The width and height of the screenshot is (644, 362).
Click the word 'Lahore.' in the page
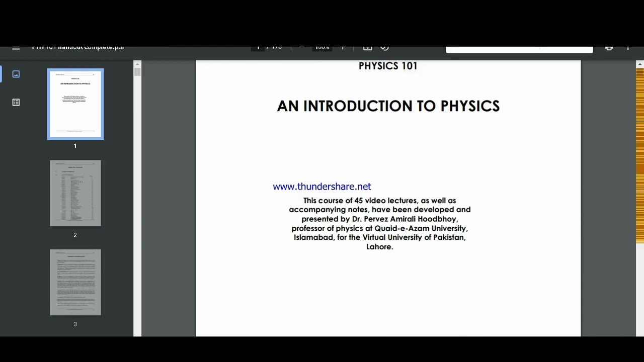[380, 246]
